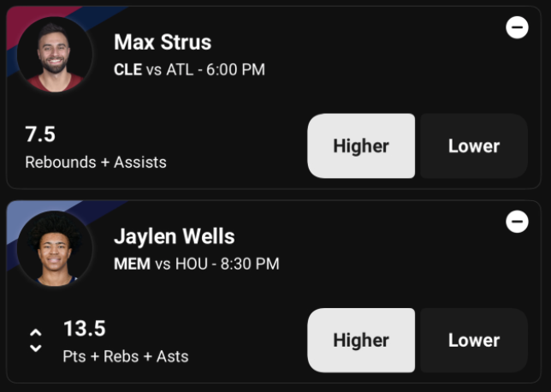This screenshot has height=392, width=551.
Task: Click the Jaylen Wells player name
Action: click(x=175, y=236)
